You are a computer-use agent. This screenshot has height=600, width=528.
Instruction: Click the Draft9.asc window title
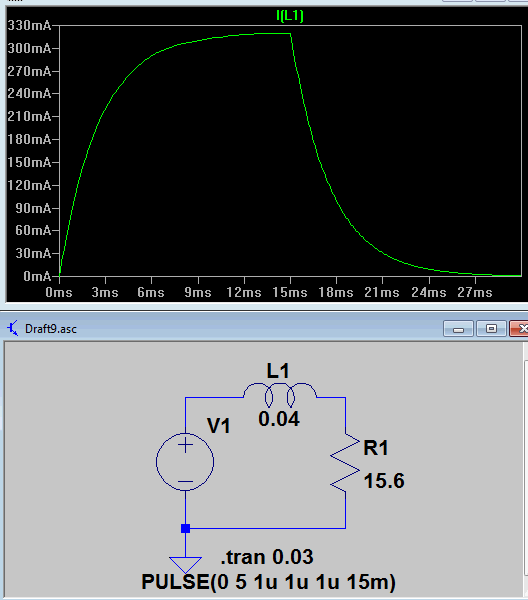click(51, 329)
